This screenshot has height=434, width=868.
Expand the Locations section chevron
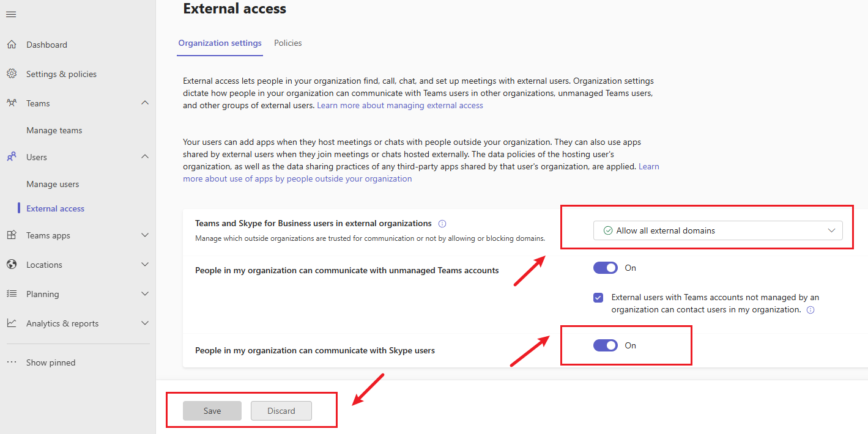[x=145, y=264]
